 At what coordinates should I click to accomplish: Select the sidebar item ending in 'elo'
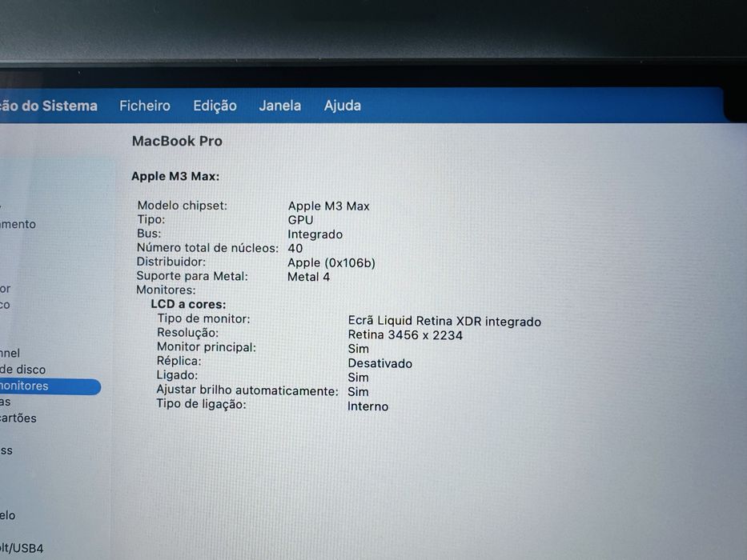8,515
